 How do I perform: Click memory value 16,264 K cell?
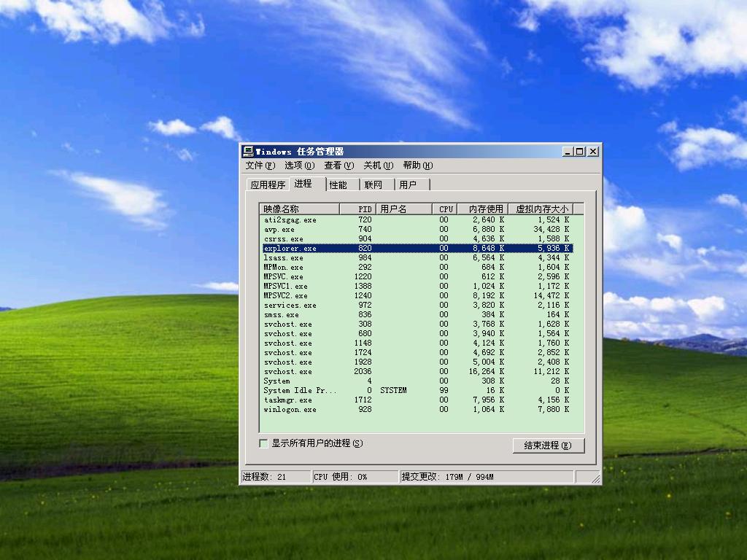pos(487,371)
